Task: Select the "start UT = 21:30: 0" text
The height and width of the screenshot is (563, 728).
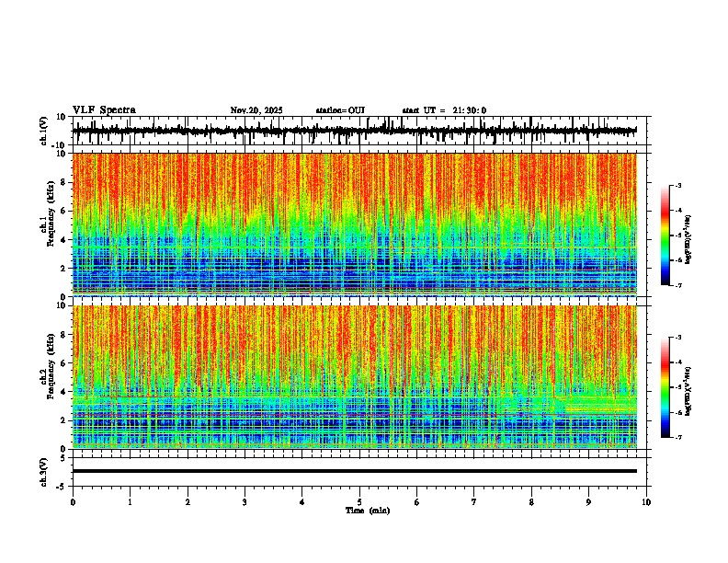Action: click(x=444, y=110)
